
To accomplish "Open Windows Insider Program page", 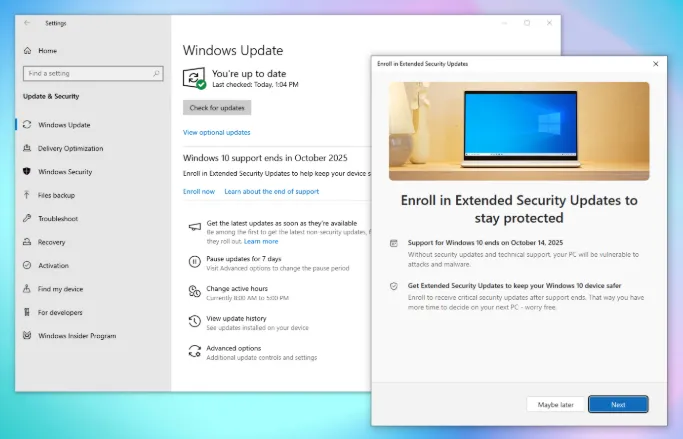I will 77,336.
